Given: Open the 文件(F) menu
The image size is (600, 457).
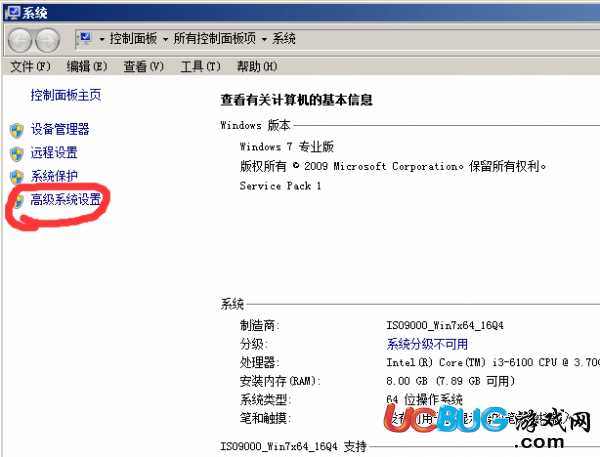Looking at the screenshot, I should 30,67.
